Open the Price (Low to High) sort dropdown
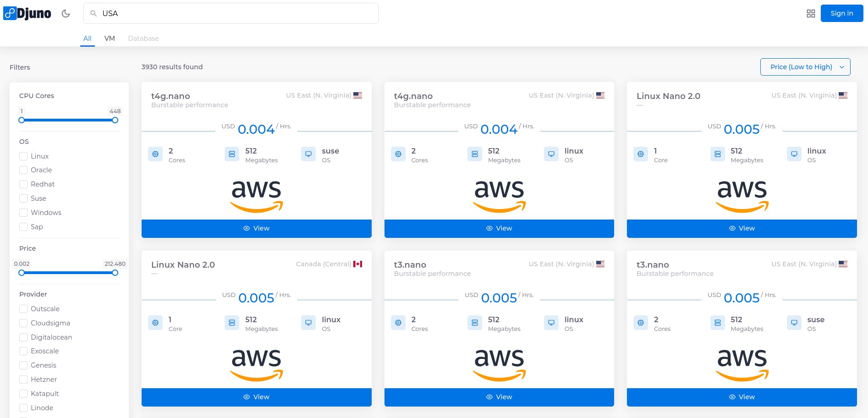This screenshot has height=418, width=868. (x=805, y=67)
